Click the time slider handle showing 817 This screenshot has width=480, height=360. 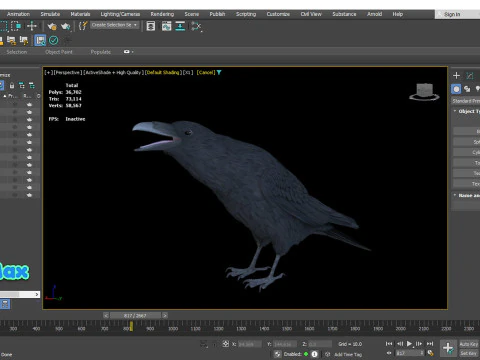click(x=135, y=315)
